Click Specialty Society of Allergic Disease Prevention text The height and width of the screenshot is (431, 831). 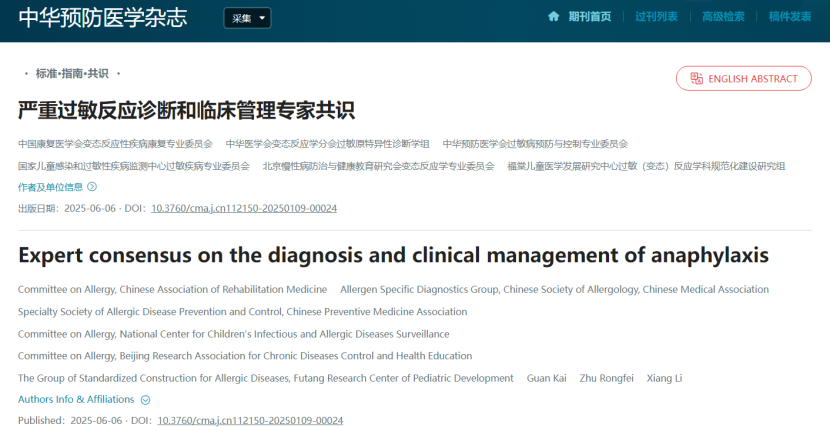[x=242, y=312]
